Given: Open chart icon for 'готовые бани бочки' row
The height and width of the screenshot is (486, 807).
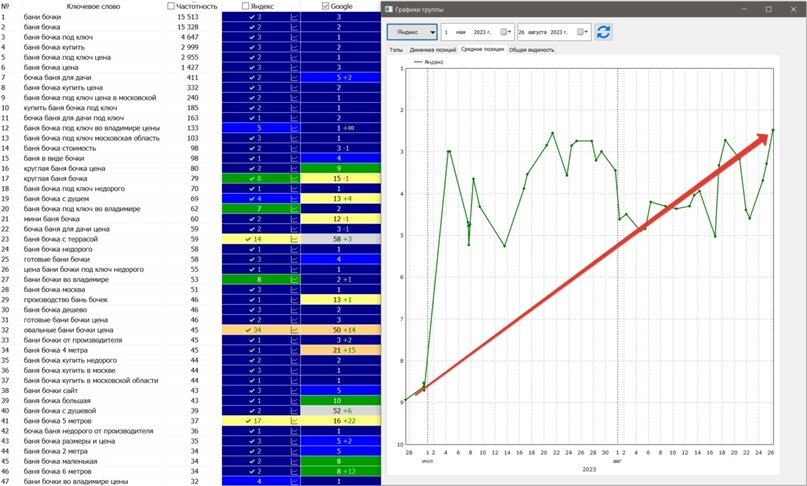Looking at the screenshot, I should point(295,259).
